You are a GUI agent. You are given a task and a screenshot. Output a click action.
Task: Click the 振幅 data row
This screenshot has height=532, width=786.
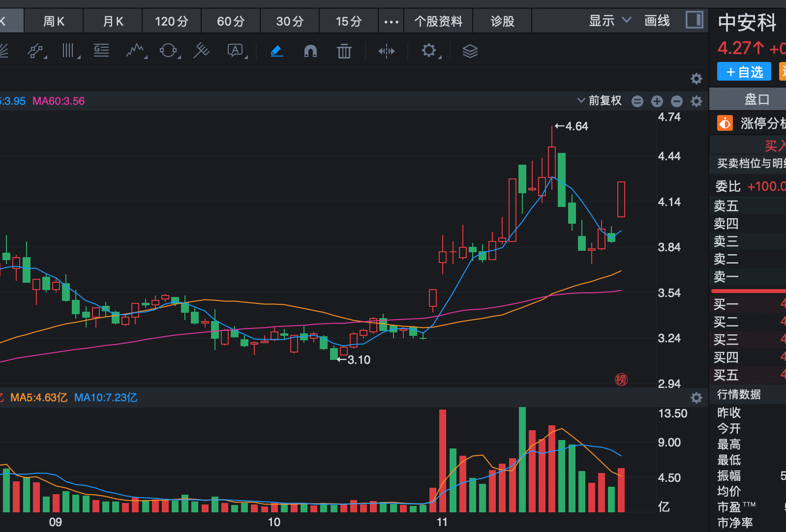pyautogui.click(x=748, y=475)
